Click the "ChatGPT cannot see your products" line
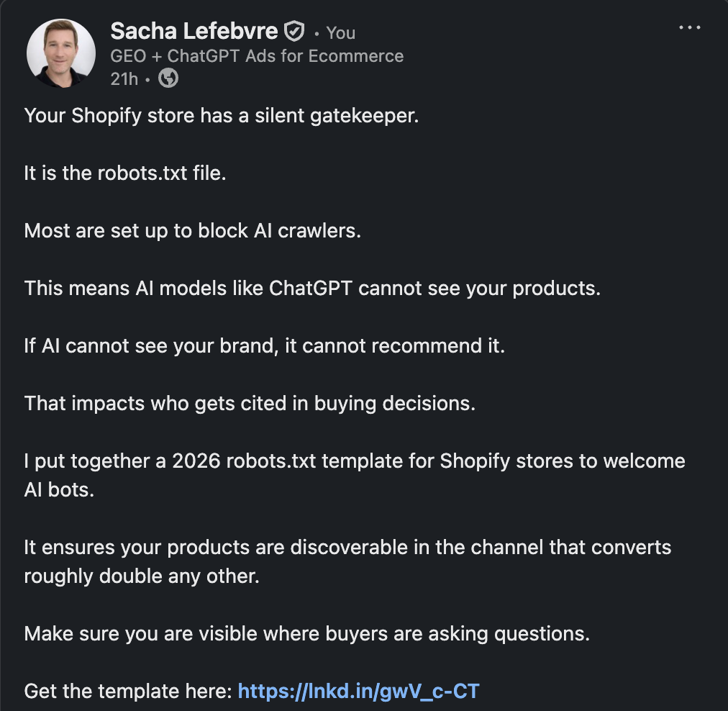 pos(312,289)
